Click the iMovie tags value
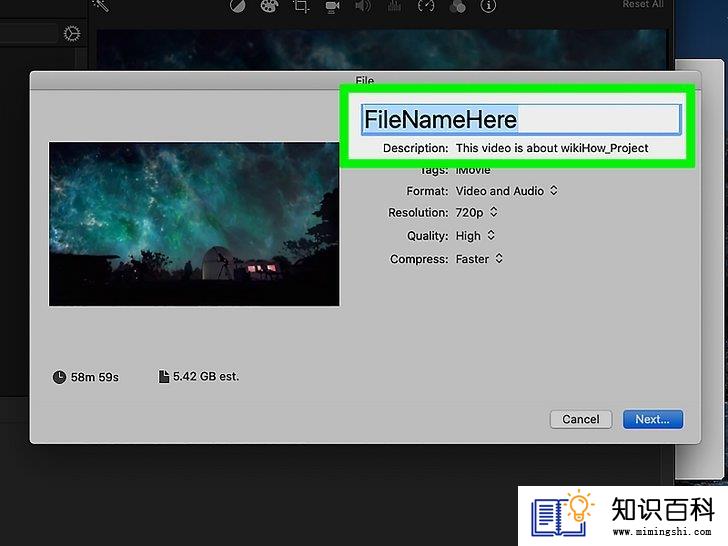Screen dimensions: 728x546 (473, 170)
